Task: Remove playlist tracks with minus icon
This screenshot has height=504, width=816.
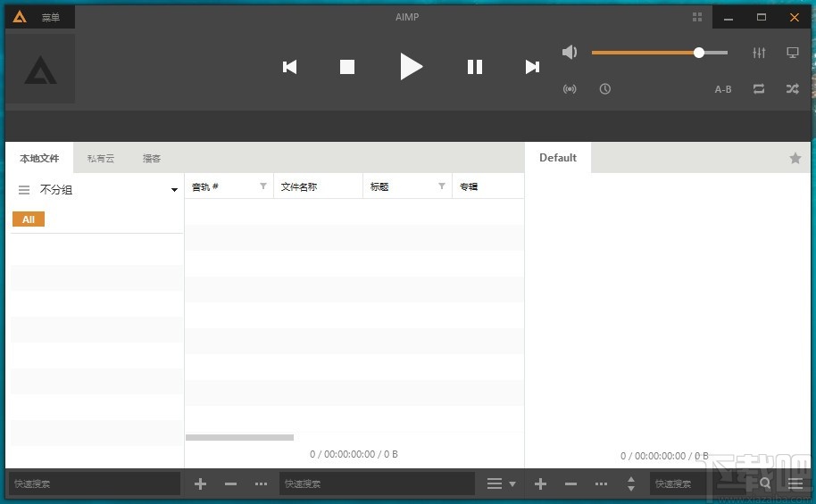Action: click(x=570, y=484)
